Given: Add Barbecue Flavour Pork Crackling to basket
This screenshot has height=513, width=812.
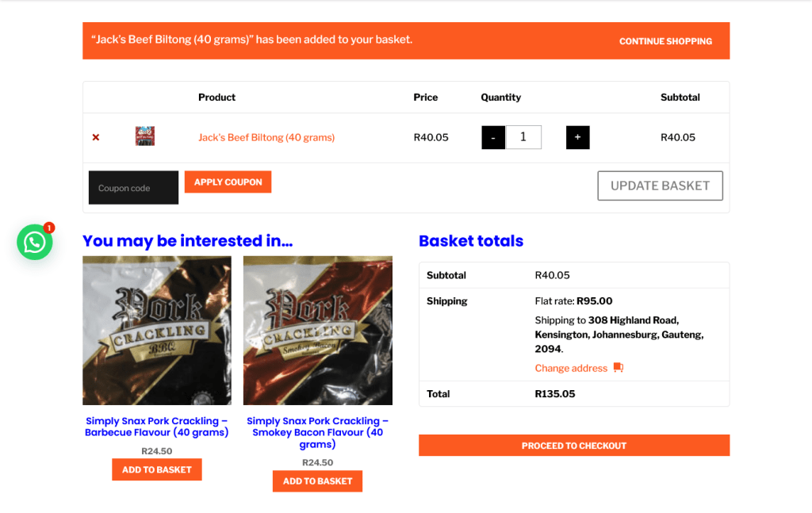Looking at the screenshot, I should (157, 469).
